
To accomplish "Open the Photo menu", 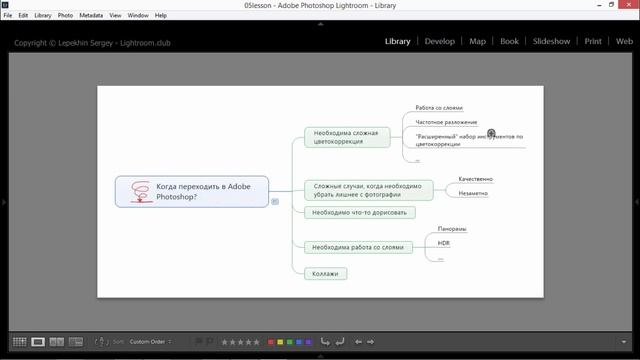I will [65, 16].
